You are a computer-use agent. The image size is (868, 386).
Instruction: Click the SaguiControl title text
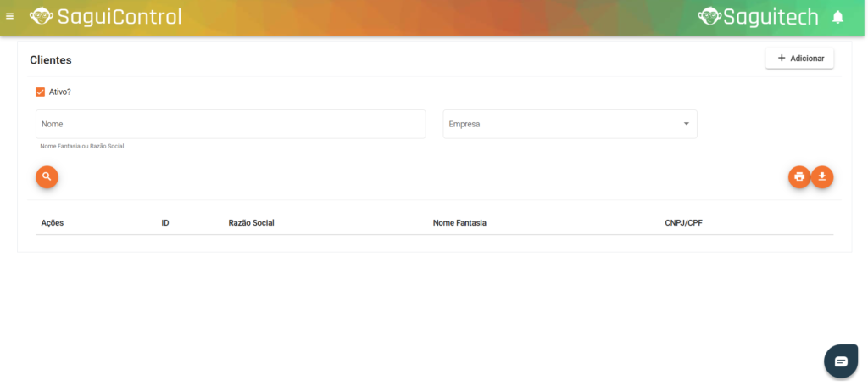(x=120, y=17)
